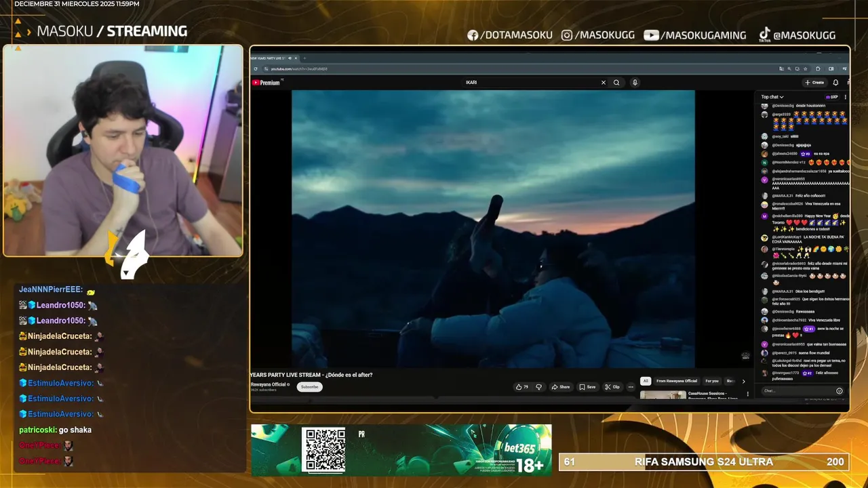Open the chat emoji picker
The width and height of the screenshot is (868, 488).
point(840,391)
